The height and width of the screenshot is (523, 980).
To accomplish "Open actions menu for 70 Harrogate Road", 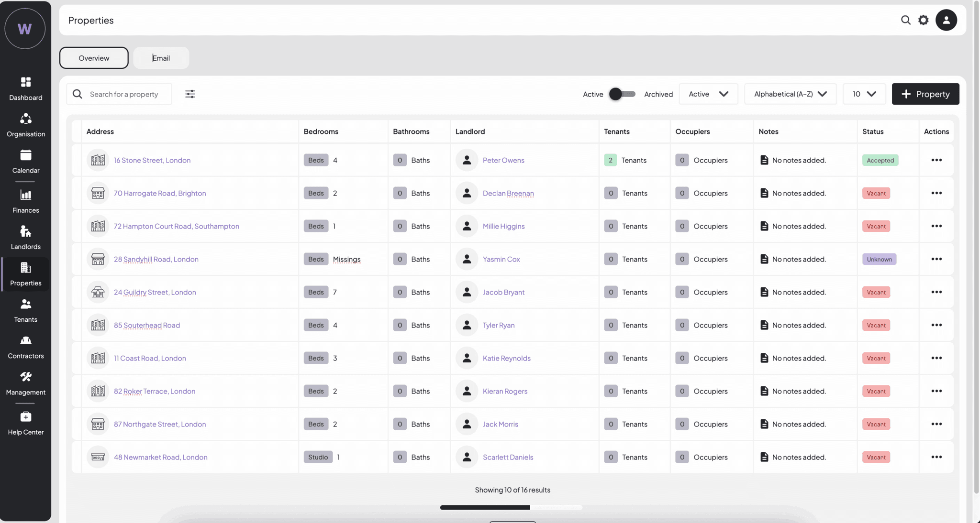I will tap(936, 193).
